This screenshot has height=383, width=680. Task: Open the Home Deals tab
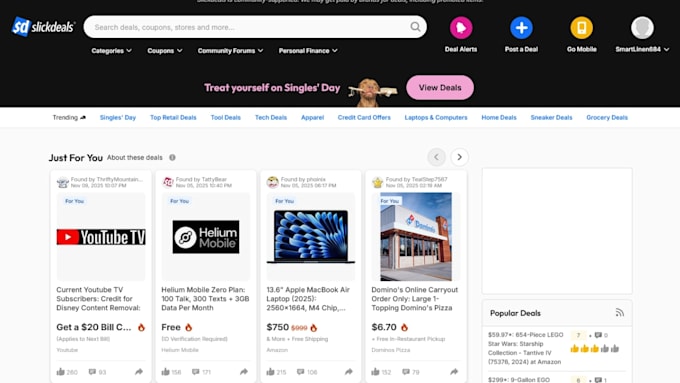(x=499, y=118)
